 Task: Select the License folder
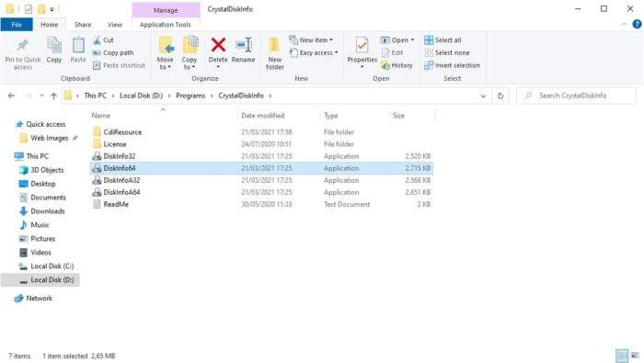(x=261, y=144)
